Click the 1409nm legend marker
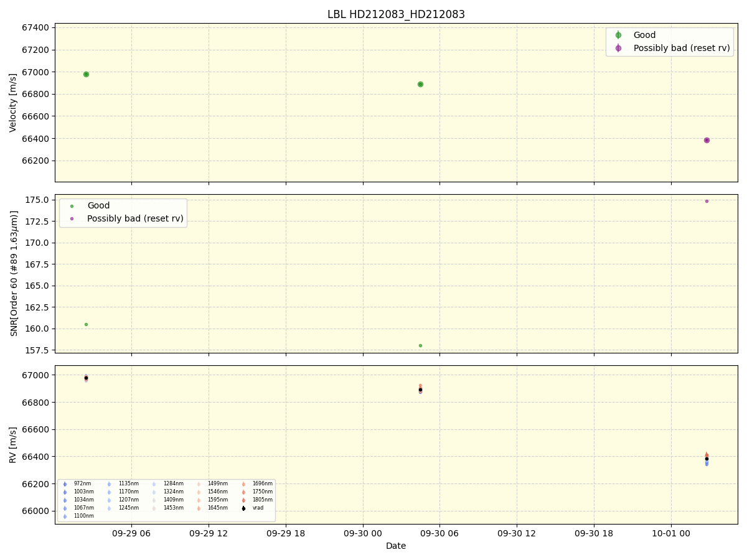Screen dimensions: 747x560 [x=154, y=500]
